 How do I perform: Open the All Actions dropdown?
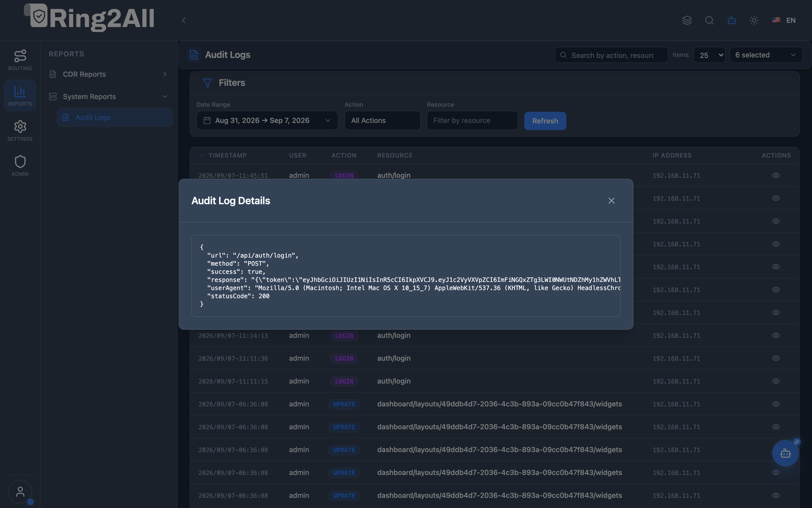382,120
